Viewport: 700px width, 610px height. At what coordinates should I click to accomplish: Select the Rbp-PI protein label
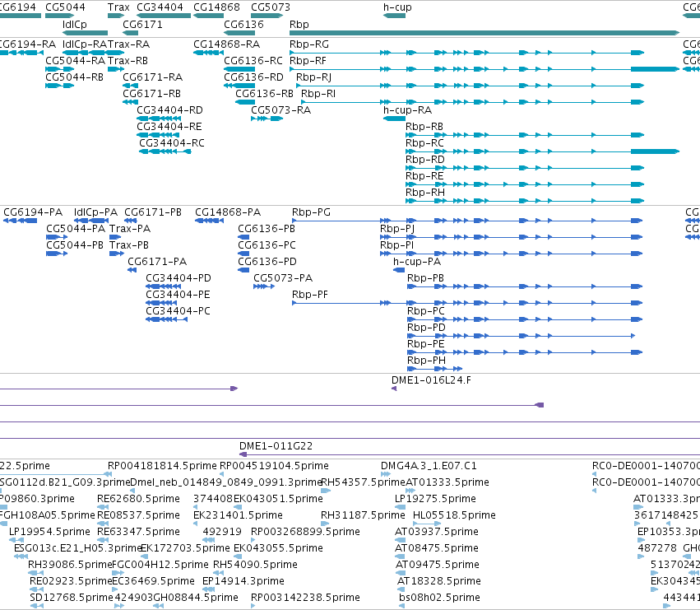click(396, 246)
